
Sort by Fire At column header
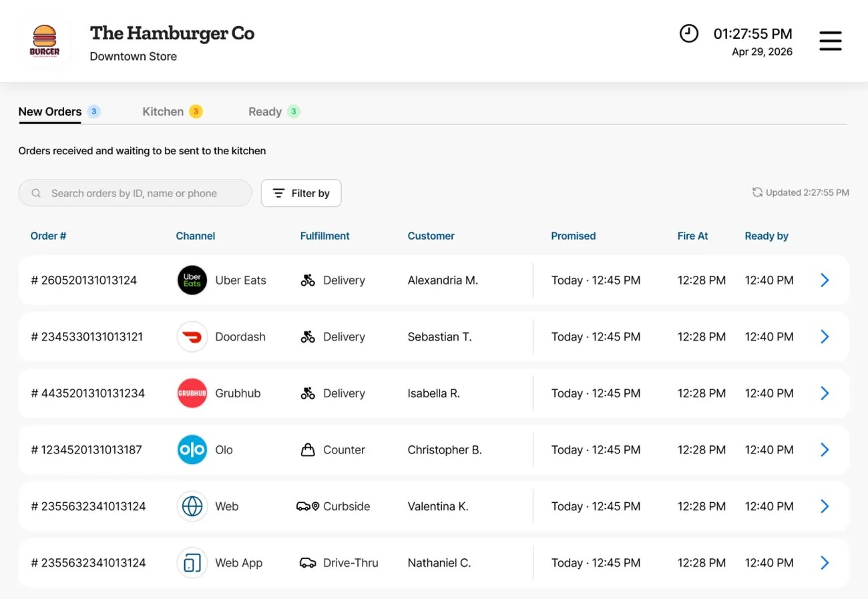point(693,236)
